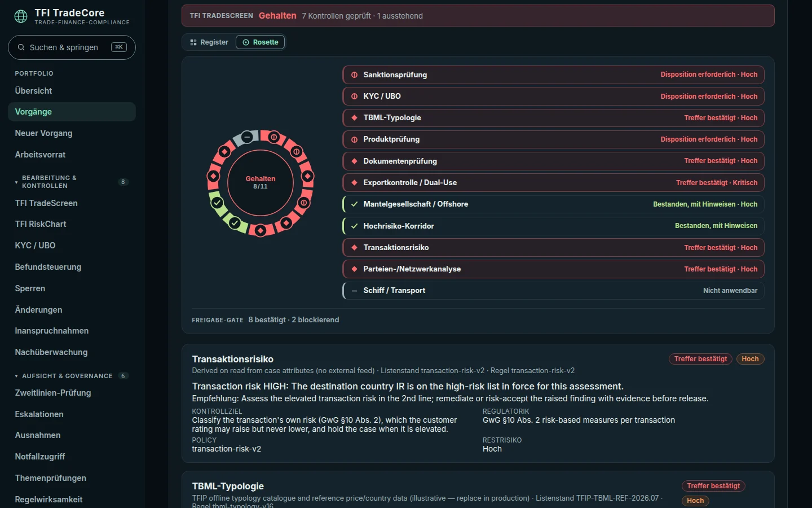Click the Hoch badge on the Transaktionsrisiko card
The image size is (812, 508).
[x=750, y=359]
